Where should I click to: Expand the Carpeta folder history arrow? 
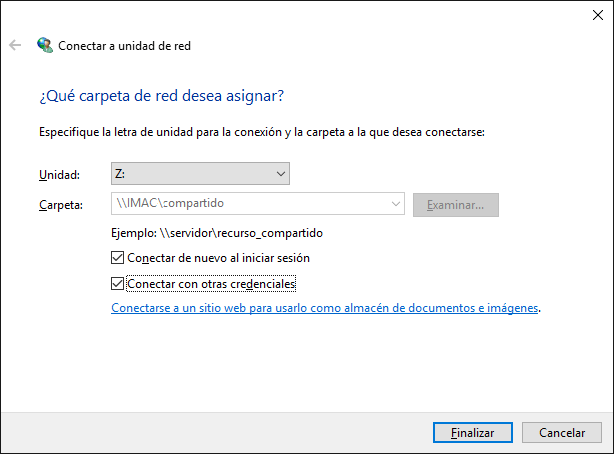pyautogui.click(x=394, y=204)
